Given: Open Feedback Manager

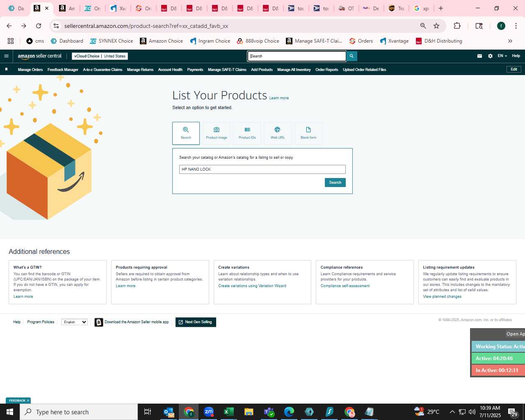Looking at the screenshot, I should (x=63, y=70).
